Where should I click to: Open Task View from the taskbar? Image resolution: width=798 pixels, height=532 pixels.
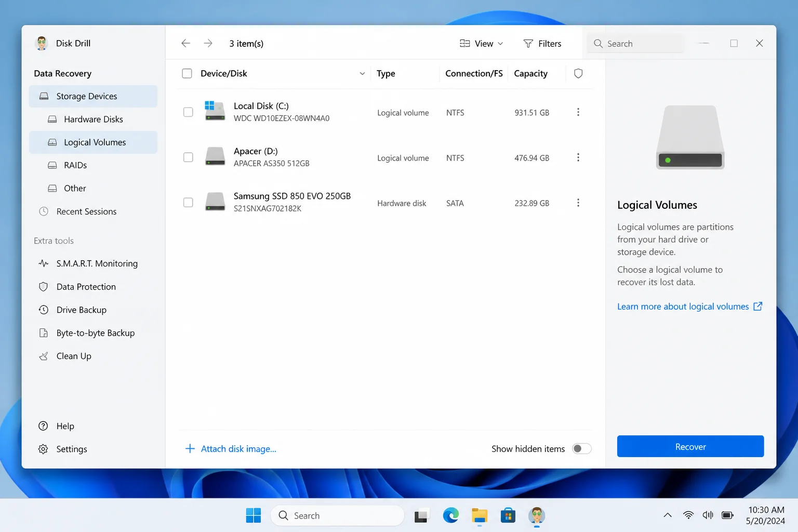pyautogui.click(x=421, y=515)
